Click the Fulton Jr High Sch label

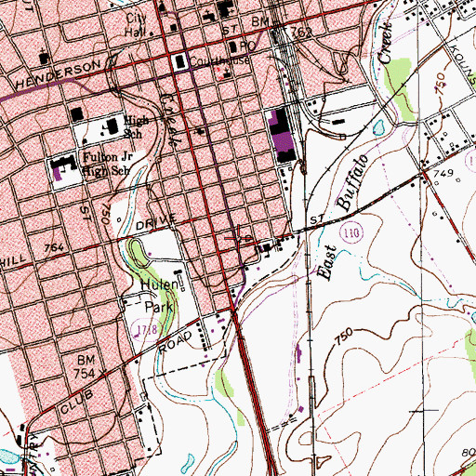point(107,164)
